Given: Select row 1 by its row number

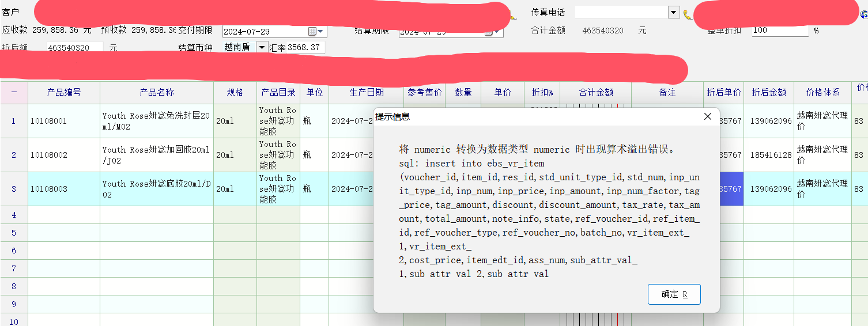Looking at the screenshot, I should [x=14, y=122].
